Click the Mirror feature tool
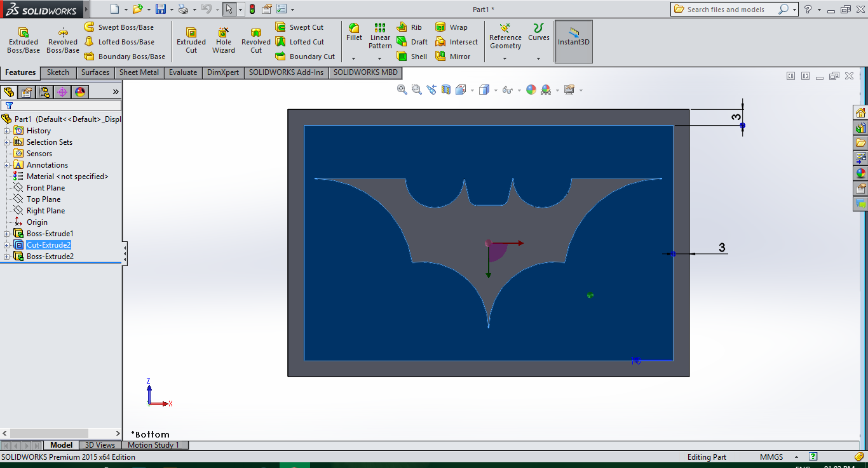868x468 pixels. point(453,57)
